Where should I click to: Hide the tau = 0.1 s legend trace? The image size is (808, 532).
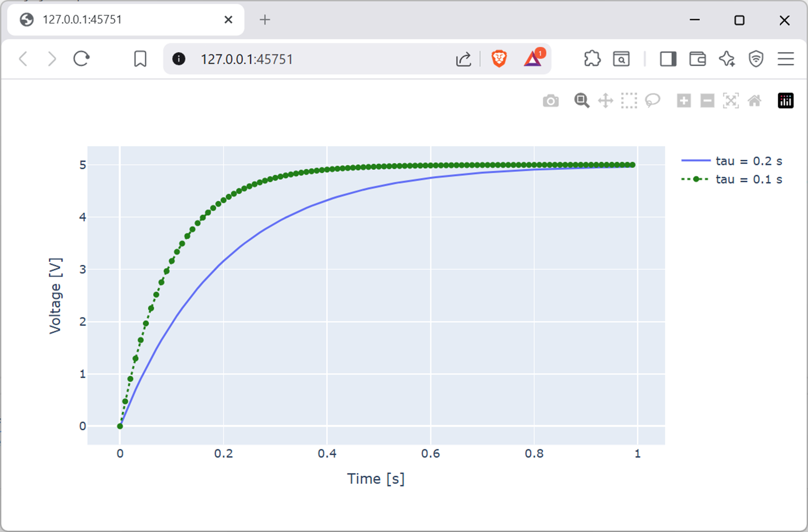pyautogui.click(x=748, y=180)
